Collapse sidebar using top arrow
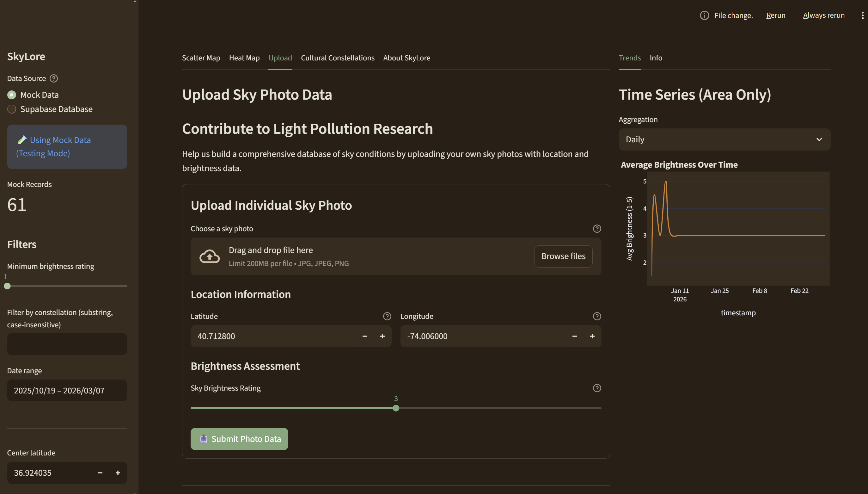 coord(135,2)
